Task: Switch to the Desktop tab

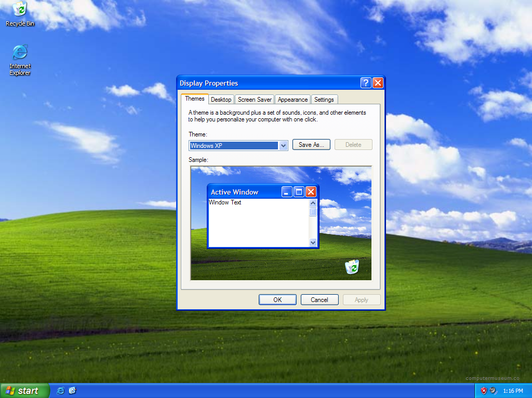Action: (221, 99)
